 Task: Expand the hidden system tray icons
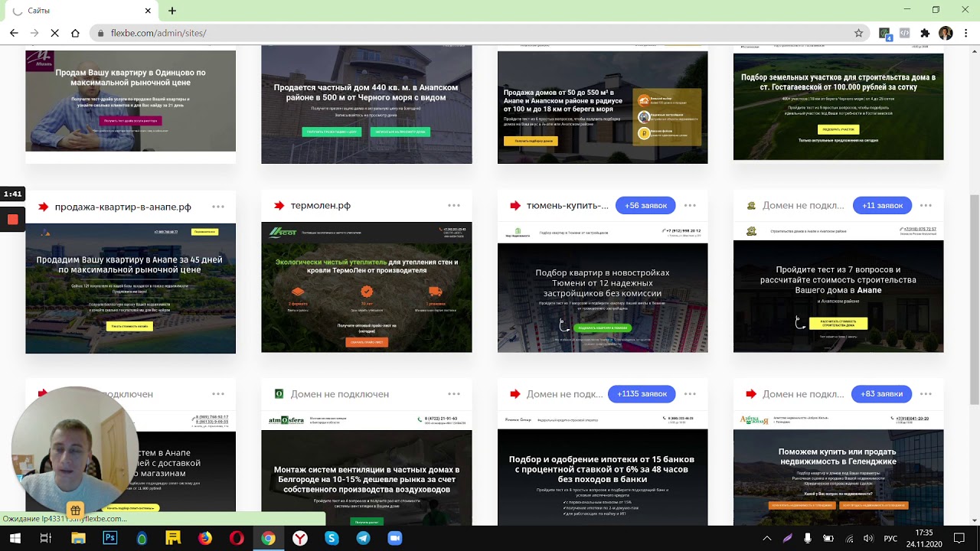pos(766,538)
